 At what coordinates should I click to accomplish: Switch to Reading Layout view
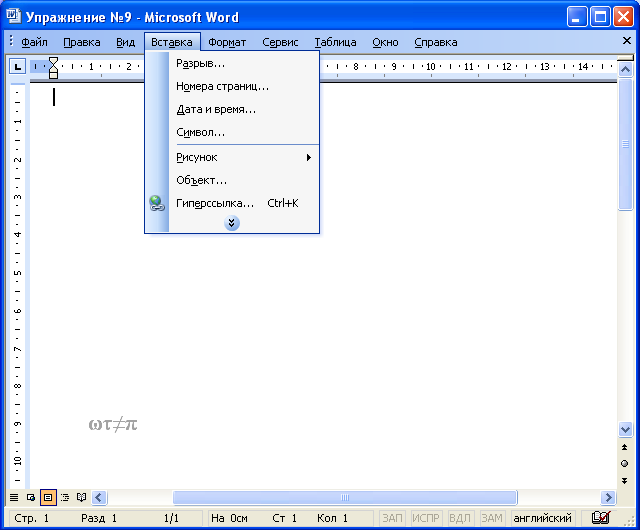click(82, 497)
